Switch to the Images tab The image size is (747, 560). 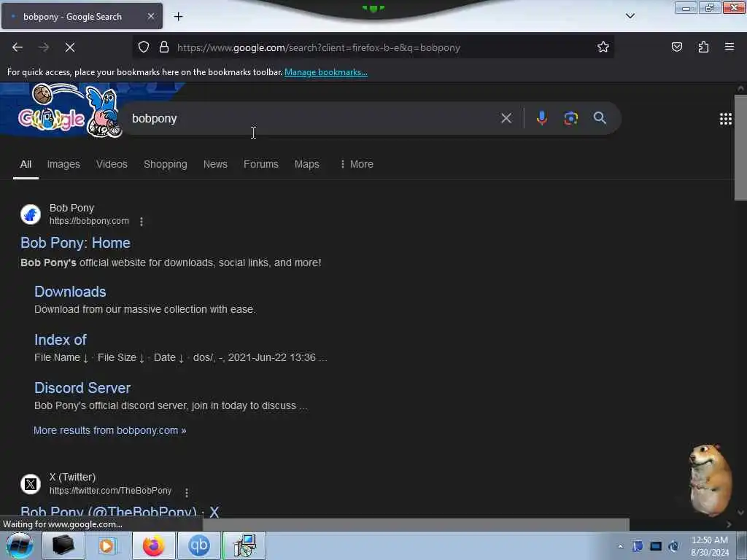click(63, 164)
